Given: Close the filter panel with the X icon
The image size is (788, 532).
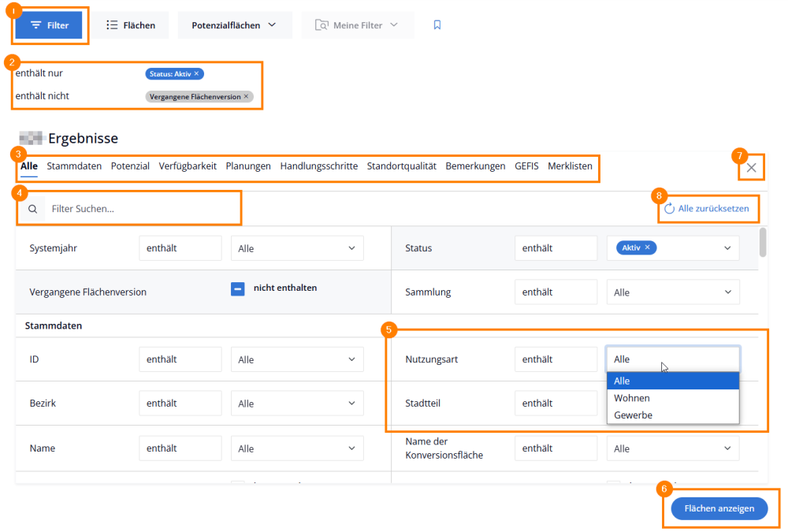Looking at the screenshot, I should point(752,167).
